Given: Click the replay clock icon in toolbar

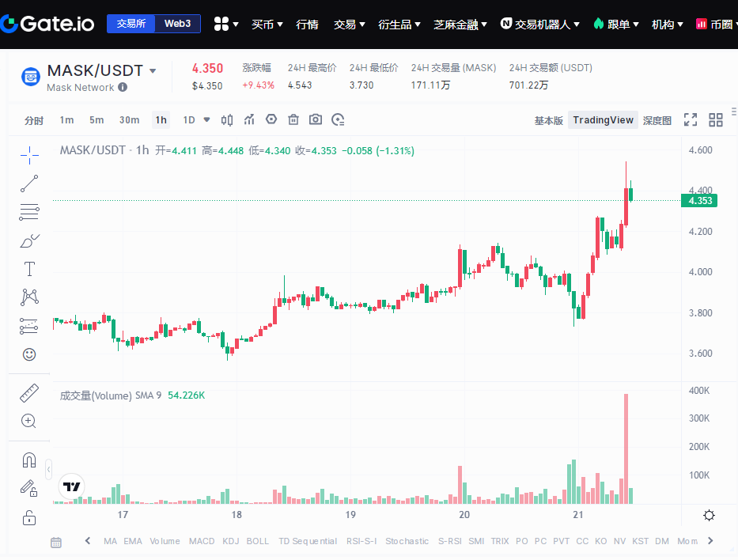Looking at the screenshot, I should point(338,120).
